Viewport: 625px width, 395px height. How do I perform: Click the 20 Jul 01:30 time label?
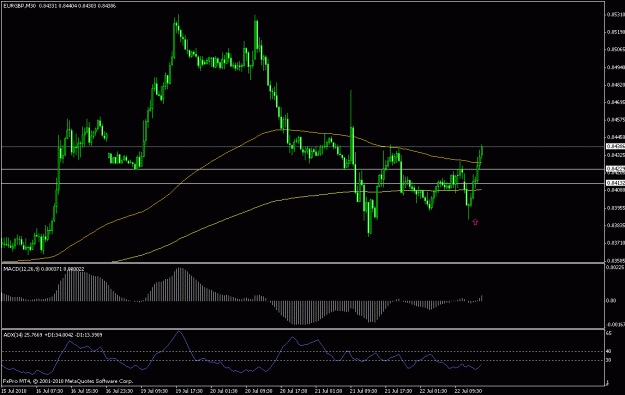(224, 391)
